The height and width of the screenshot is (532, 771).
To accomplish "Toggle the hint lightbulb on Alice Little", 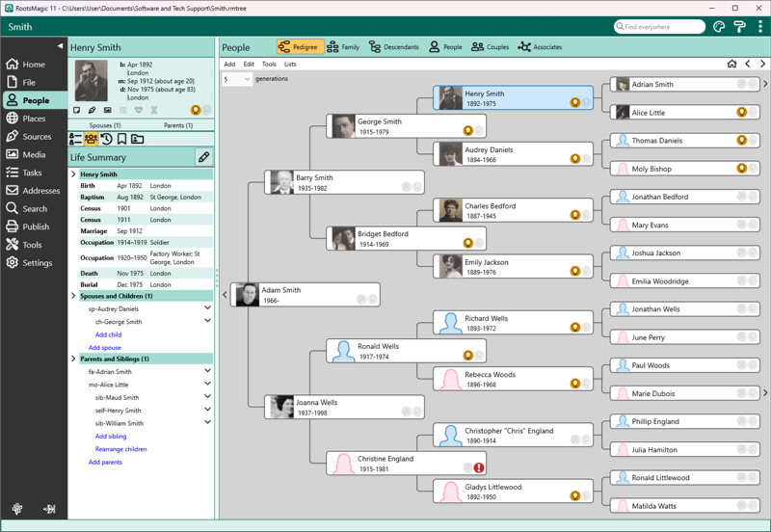I will 741,113.
